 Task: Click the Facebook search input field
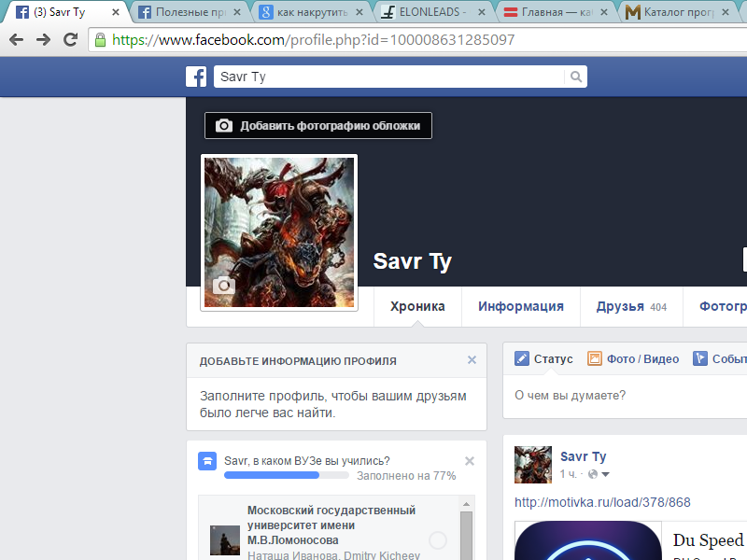(x=388, y=77)
